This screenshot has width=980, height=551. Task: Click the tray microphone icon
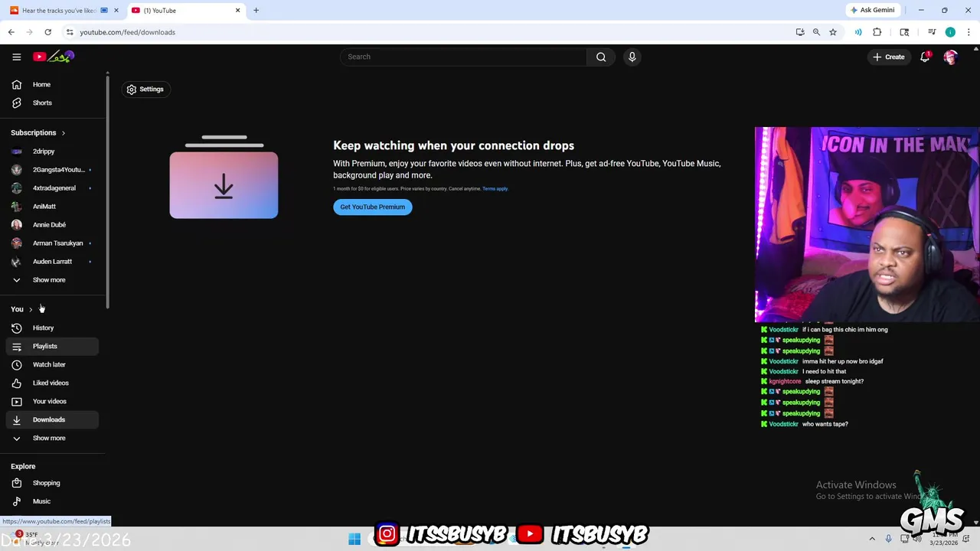point(888,540)
